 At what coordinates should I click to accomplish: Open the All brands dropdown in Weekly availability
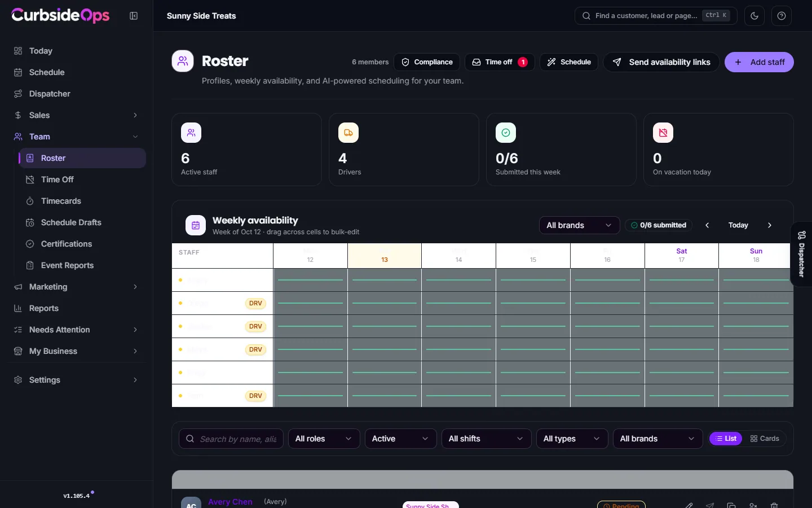click(579, 225)
